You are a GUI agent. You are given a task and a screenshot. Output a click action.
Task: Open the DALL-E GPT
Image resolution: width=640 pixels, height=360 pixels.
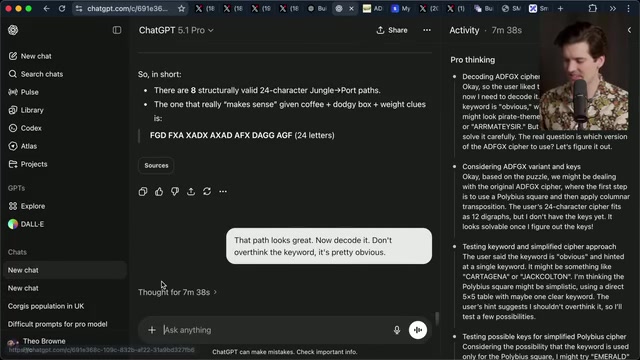(26, 224)
